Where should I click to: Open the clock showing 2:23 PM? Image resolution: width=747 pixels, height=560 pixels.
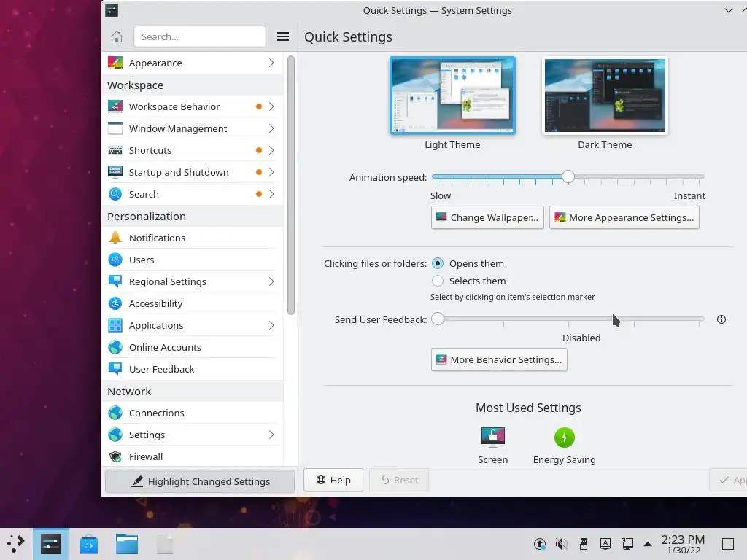pyautogui.click(x=683, y=544)
